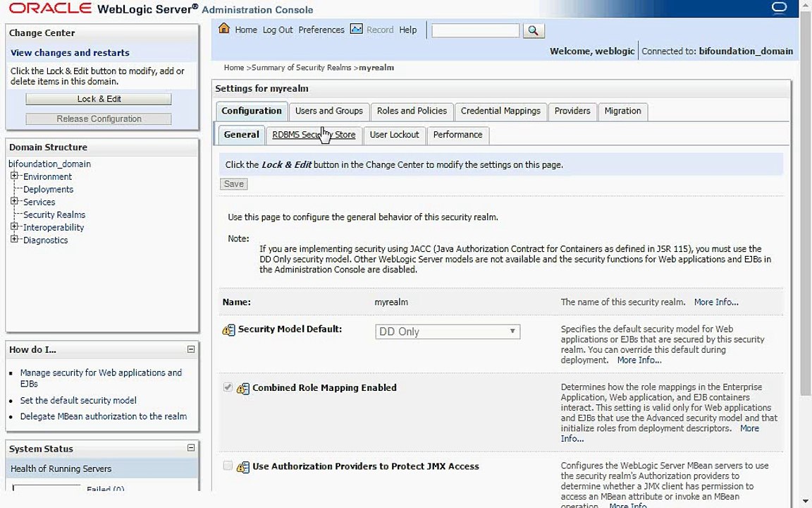Click the Release Configuration button
Image resolution: width=812 pixels, height=508 pixels.
point(99,119)
